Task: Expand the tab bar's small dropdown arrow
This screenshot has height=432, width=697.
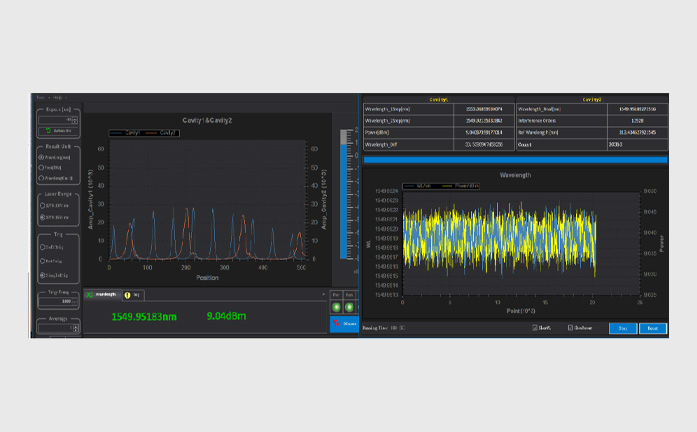Action: coord(323,294)
